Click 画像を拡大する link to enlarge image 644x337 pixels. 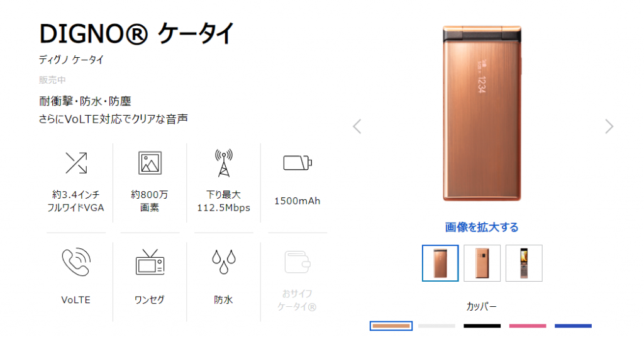[482, 227]
